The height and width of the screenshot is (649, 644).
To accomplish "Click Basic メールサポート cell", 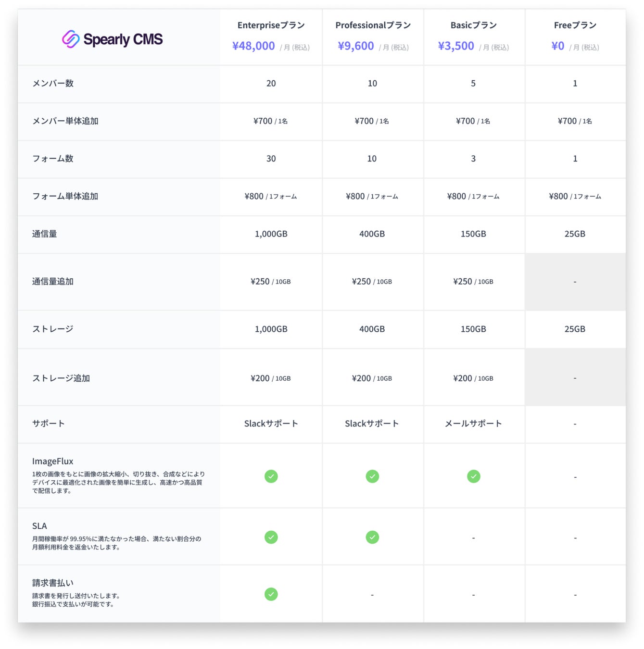I will click(x=474, y=424).
